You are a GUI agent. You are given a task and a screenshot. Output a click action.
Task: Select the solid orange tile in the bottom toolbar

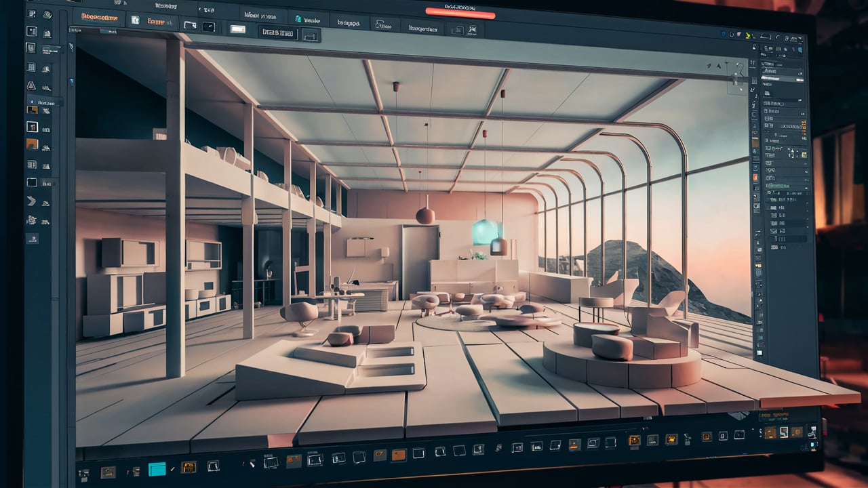[399, 455]
